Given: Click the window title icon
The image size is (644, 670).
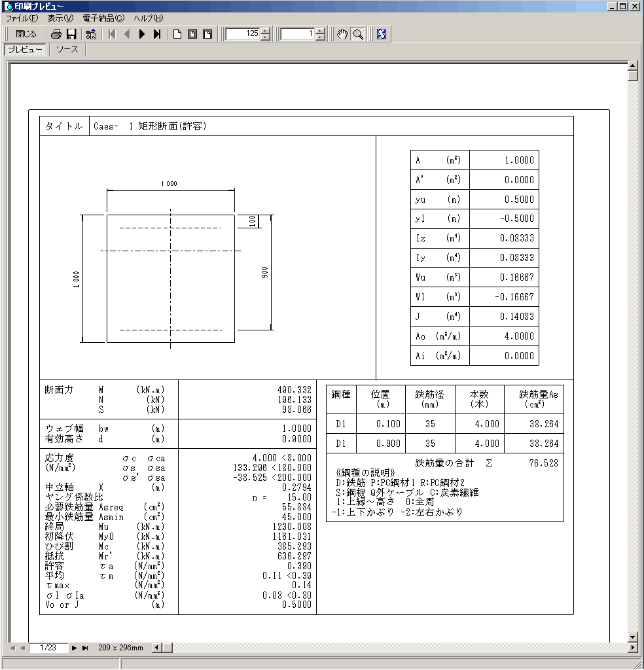Looking at the screenshot, I should pyautogui.click(x=8, y=7).
